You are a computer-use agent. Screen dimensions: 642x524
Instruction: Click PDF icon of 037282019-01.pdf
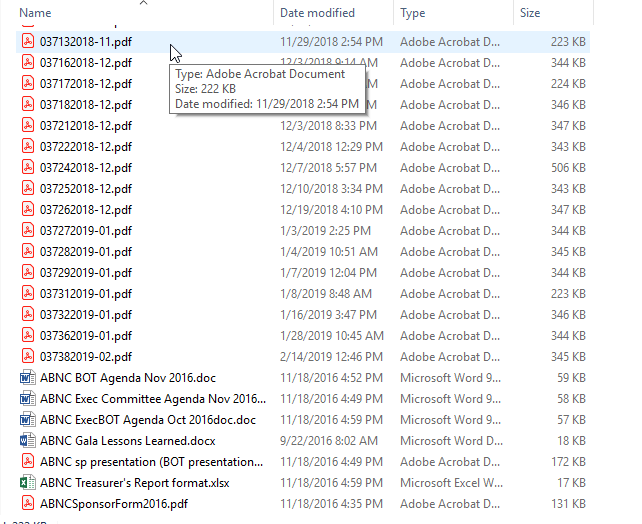[27, 251]
